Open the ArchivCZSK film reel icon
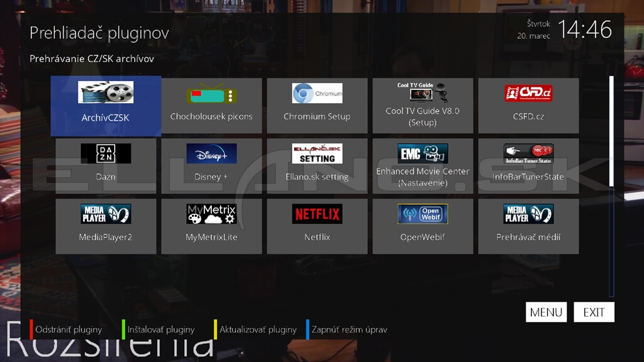This screenshot has width=644, height=362. tap(106, 92)
